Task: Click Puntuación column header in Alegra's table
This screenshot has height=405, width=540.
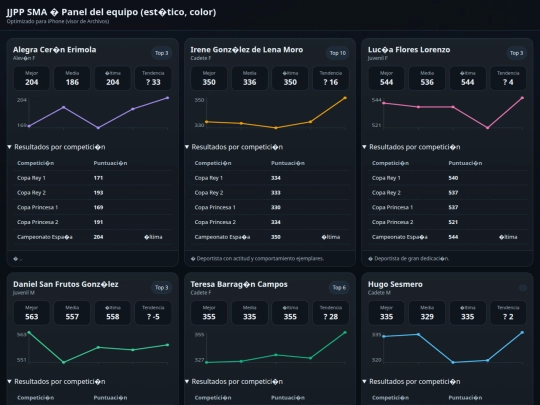Action: [110, 163]
